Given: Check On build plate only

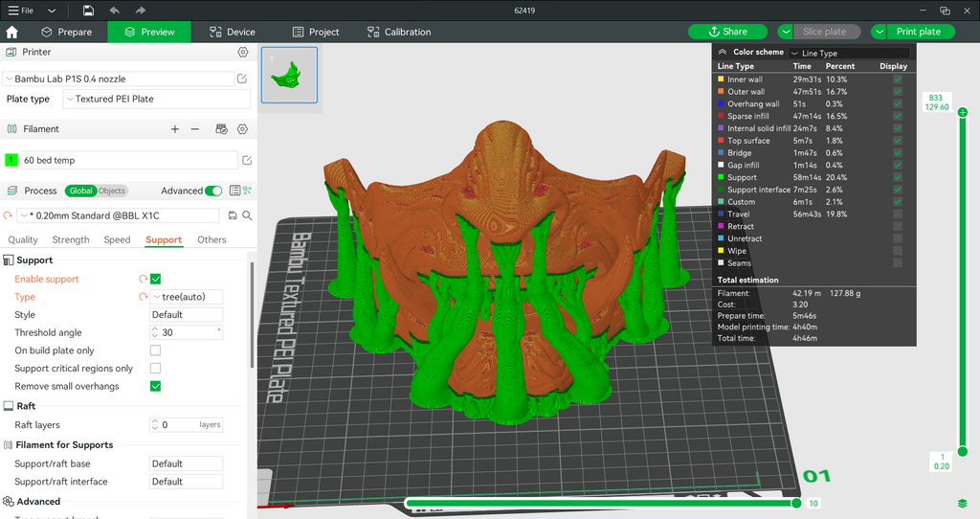Looking at the screenshot, I should (156, 350).
